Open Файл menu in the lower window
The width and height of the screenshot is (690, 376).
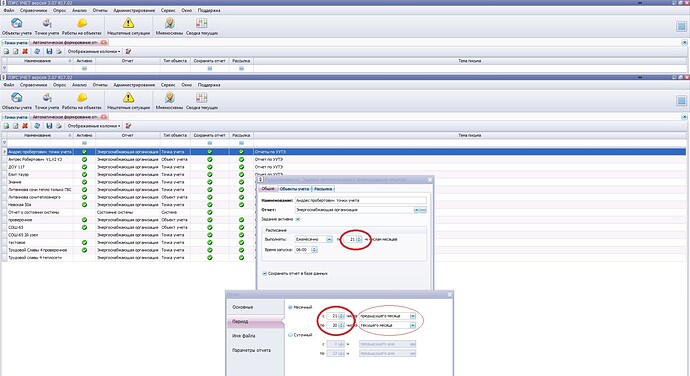(9, 85)
